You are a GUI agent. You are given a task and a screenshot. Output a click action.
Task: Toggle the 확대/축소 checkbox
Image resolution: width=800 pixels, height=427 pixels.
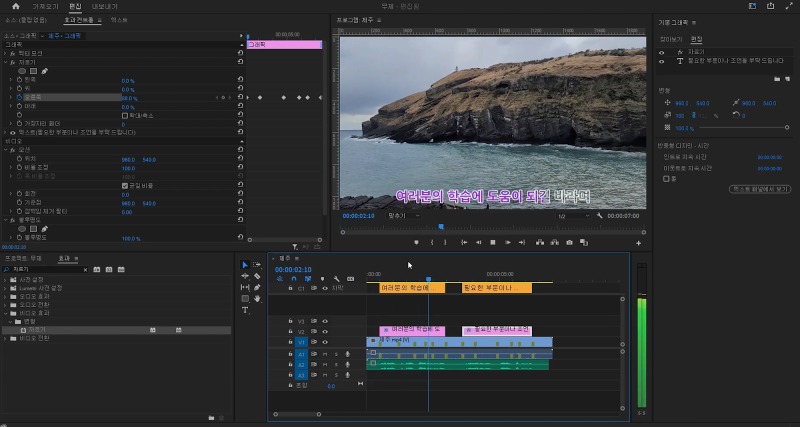124,115
